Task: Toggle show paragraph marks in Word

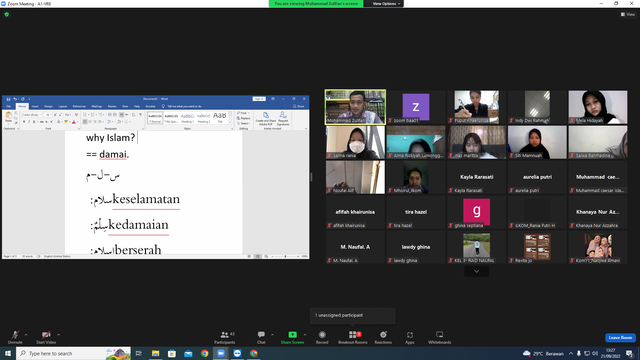Action: point(140,115)
